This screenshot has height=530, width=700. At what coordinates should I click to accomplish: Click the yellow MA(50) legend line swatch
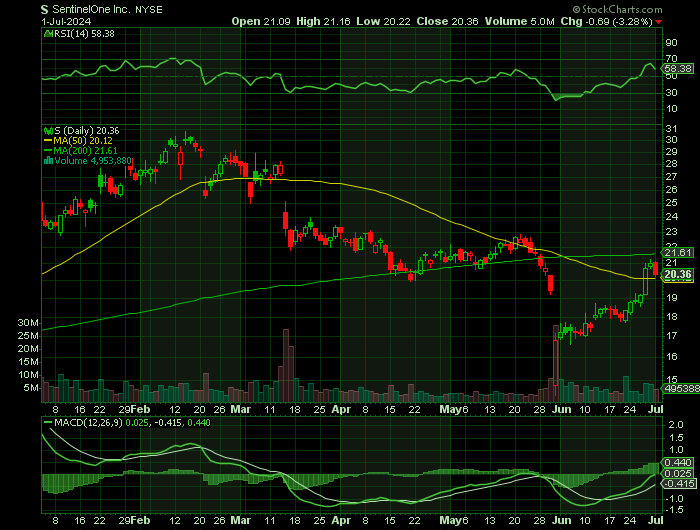click(48, 141)
